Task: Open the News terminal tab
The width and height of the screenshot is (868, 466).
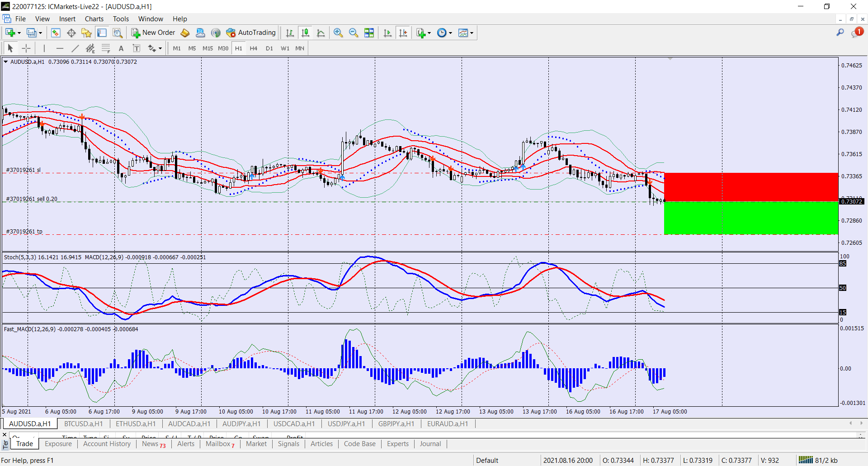Action: pyautogui.click(x=154, y=444)
